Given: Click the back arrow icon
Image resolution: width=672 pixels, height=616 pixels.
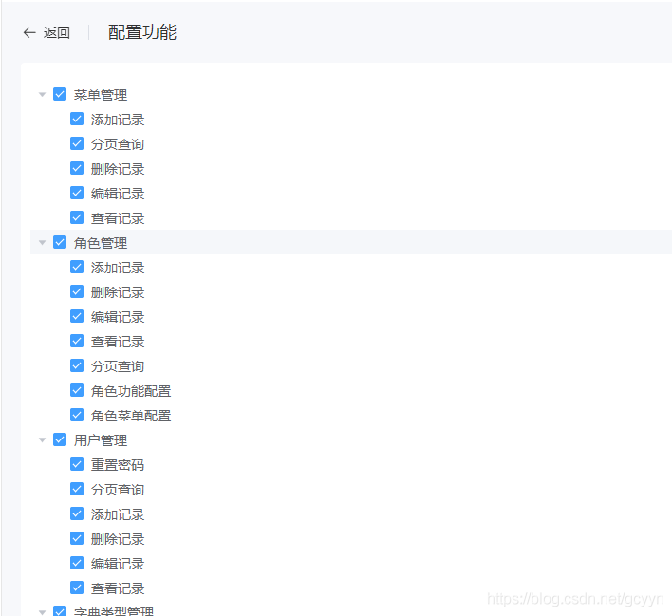Looking at the screenshot, I should [29, 32].
